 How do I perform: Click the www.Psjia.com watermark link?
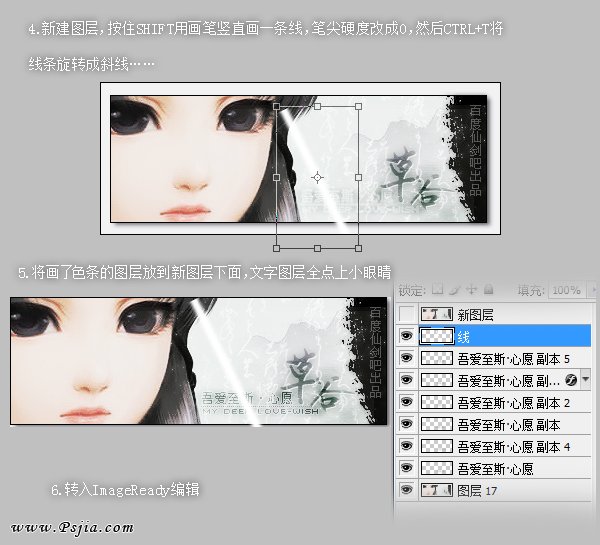point(73,527)
